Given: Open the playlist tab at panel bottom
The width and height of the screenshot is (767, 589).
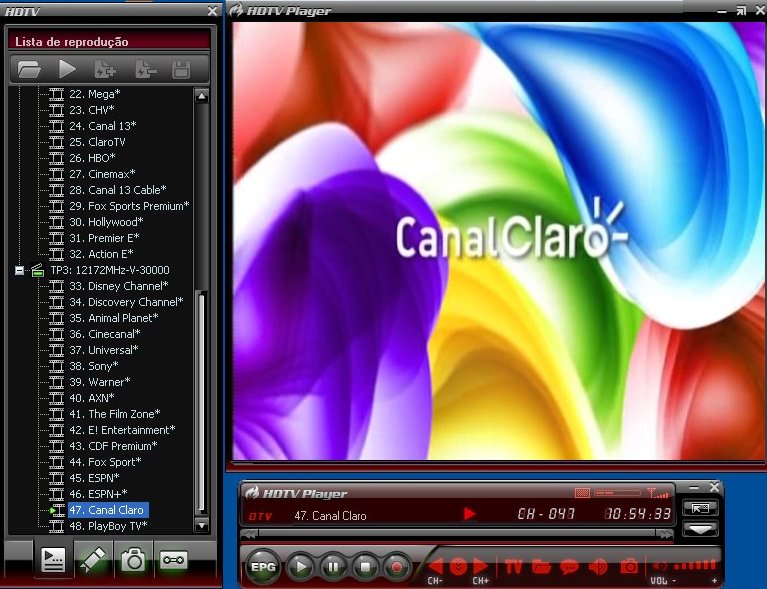Looking at the screenshot, I should [53, 559].
